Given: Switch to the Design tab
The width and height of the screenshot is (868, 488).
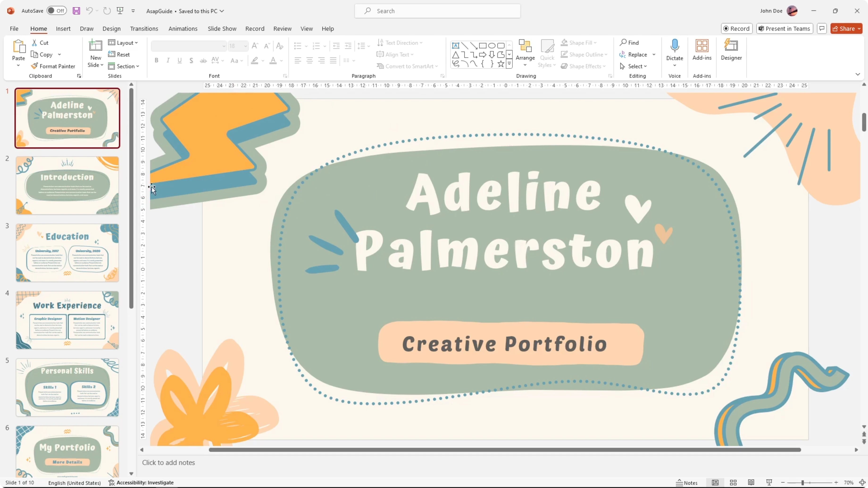Looking at the screenshot, I should (112, 29).
